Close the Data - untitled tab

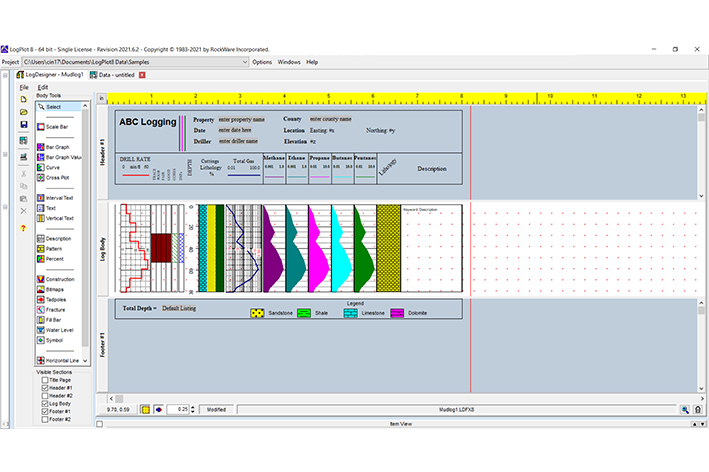(x=142, y=75)
